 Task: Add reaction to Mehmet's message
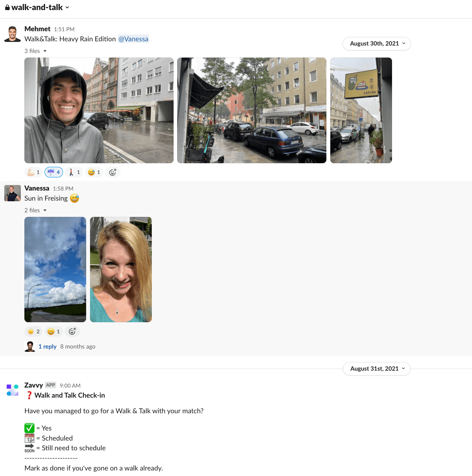(x=113, y=172)
